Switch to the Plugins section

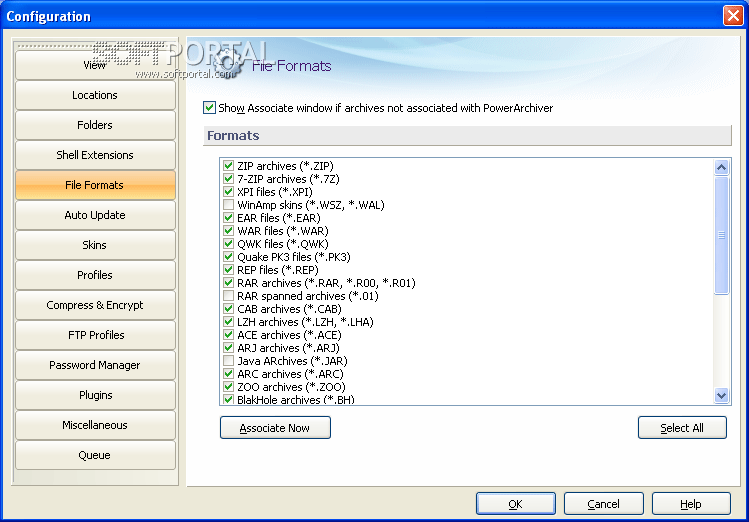click(x=95, y=395)
